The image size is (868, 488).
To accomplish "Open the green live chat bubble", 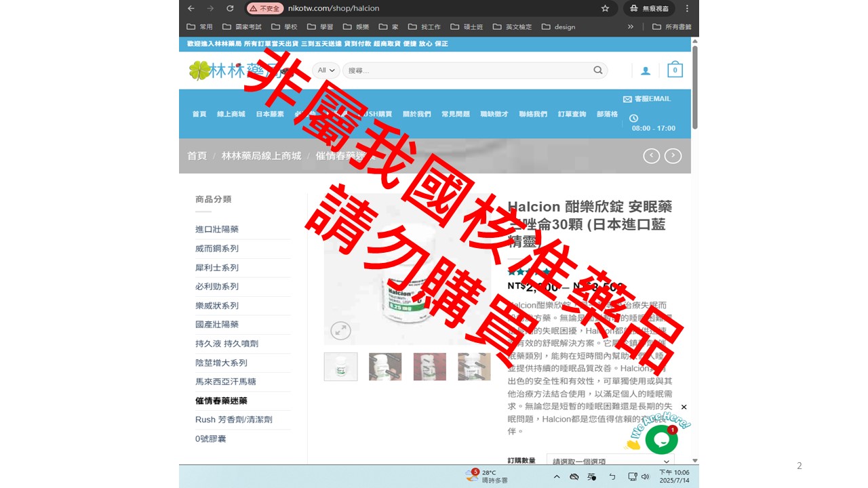I will (x=661, y=440).
